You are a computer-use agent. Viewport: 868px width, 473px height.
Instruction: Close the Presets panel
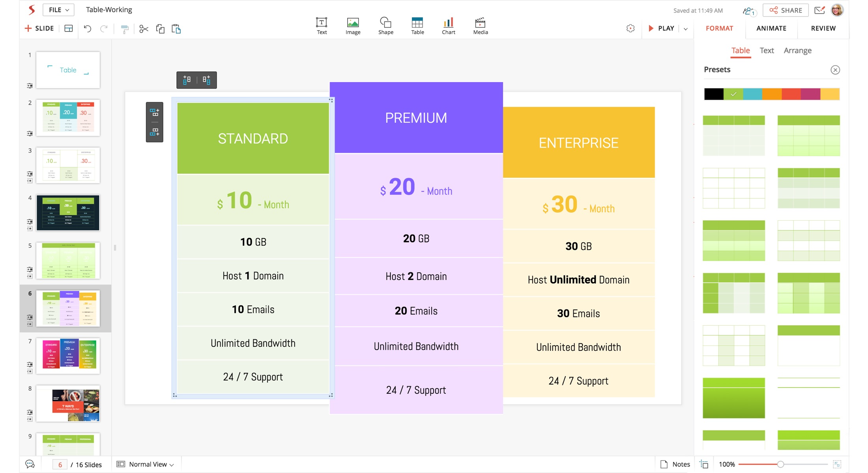(835, 70)
